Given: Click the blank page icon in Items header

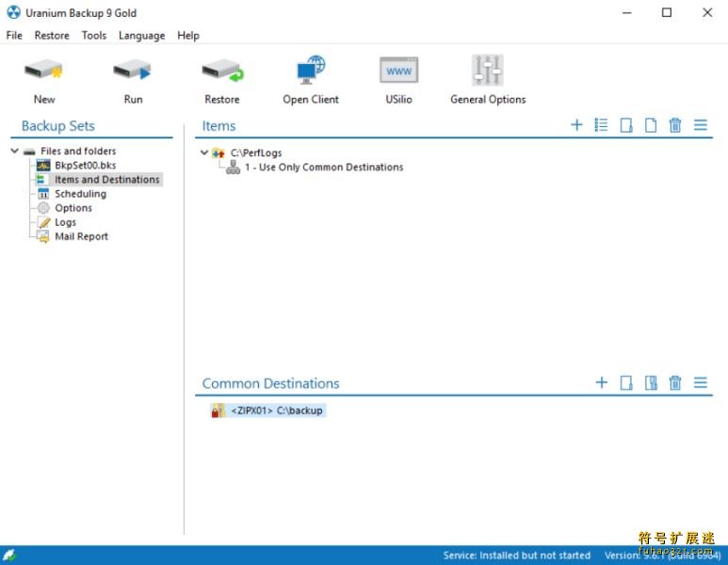Looking at the screenshot, I should 651,125.
